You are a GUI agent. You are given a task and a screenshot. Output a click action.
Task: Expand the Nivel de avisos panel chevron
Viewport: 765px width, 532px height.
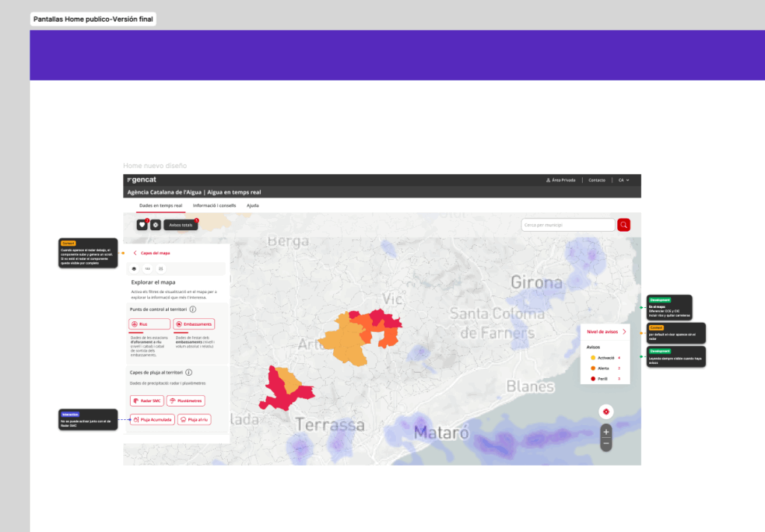tap(624, 332)
